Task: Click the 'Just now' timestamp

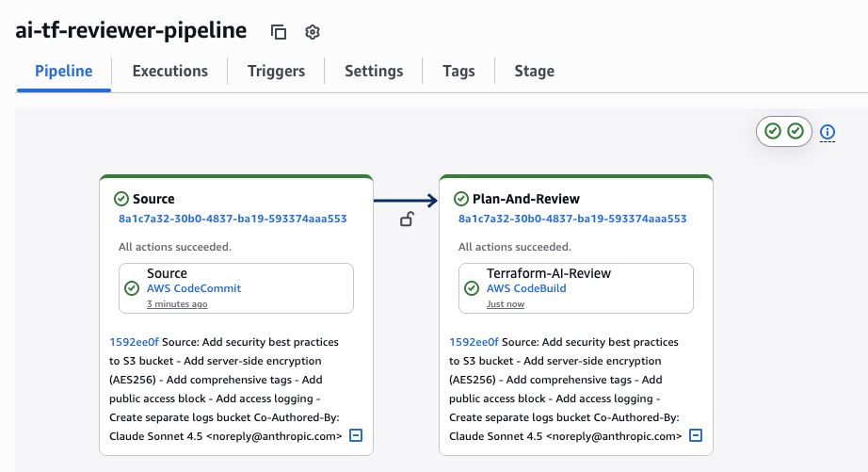Action: click(x=506, y=303)
